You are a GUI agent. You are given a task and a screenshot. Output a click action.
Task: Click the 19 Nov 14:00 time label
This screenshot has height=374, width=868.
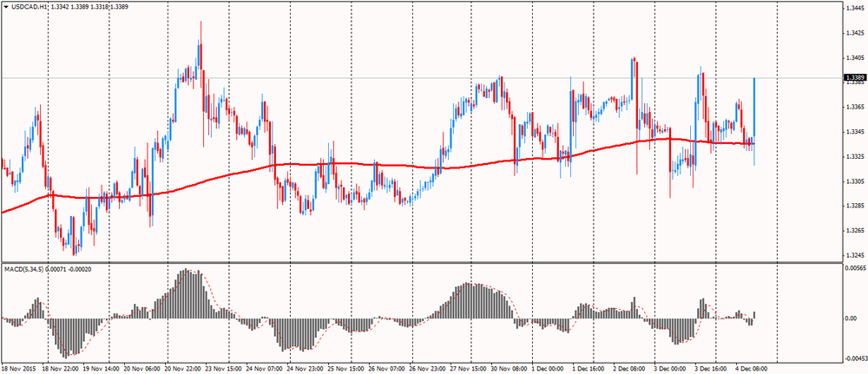[x=100, y=367]
